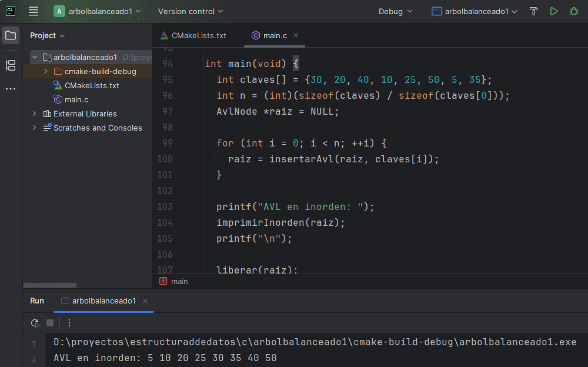Run arbolbalanceado1 with green play icon
This screenshot has width=588, height=367.
[554, 11]
